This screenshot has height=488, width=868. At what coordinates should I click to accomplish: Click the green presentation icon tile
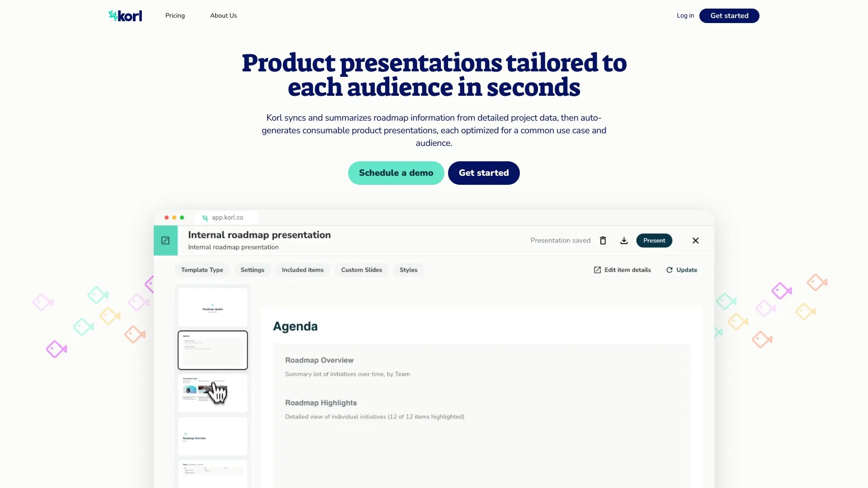(165, 240)
